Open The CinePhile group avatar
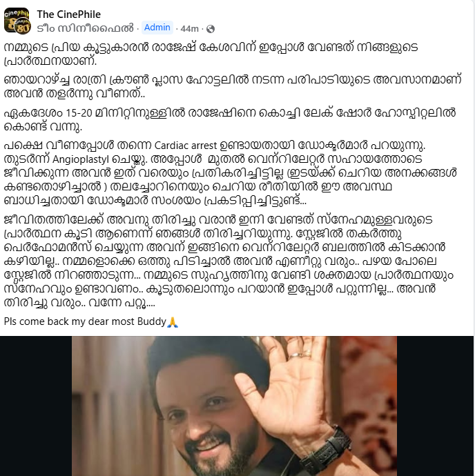 pos(17,21)
